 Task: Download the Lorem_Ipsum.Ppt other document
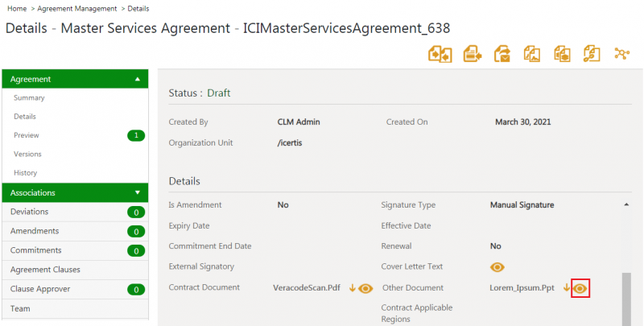click(x=567, y=288)
